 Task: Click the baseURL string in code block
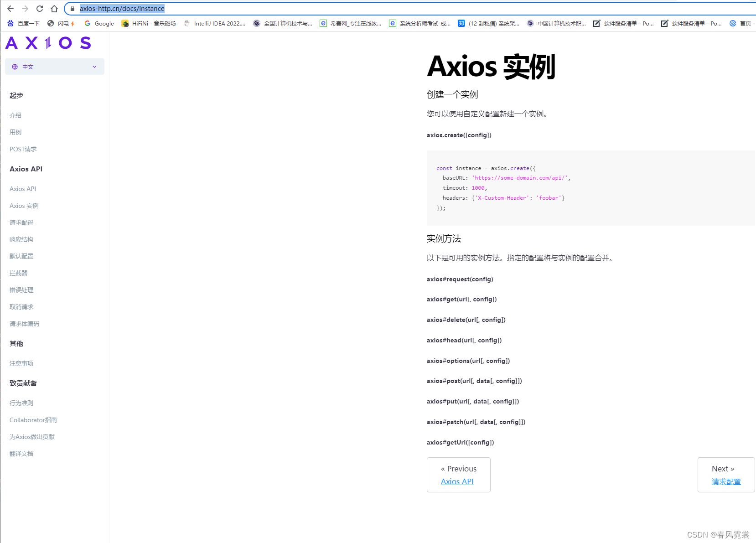click(x=520, y=178)
